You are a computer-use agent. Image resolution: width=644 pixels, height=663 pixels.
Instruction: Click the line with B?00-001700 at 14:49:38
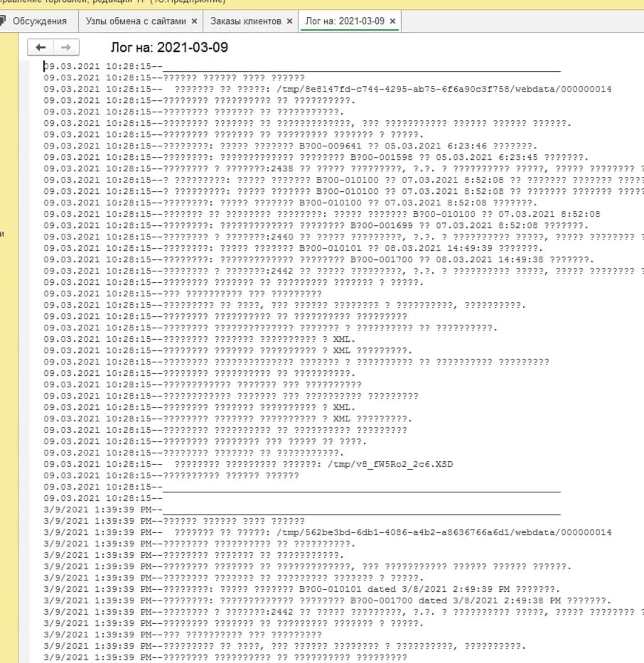tap(319, 259)
